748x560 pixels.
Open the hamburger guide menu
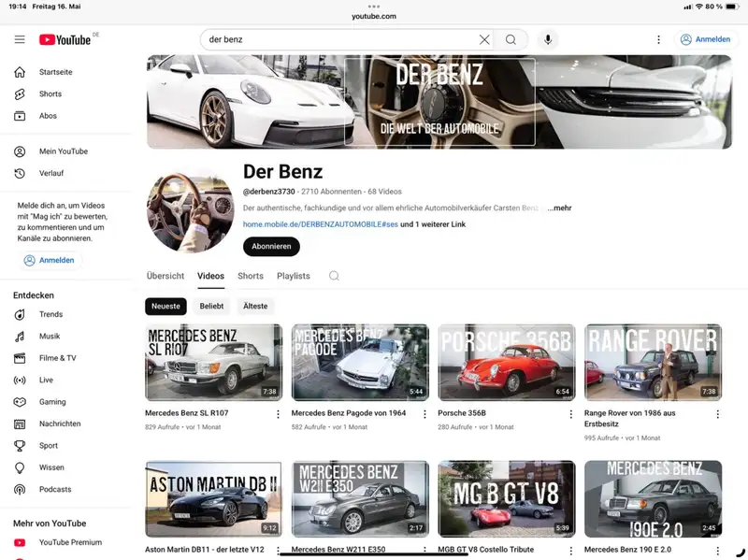click(x=20, y=39)
